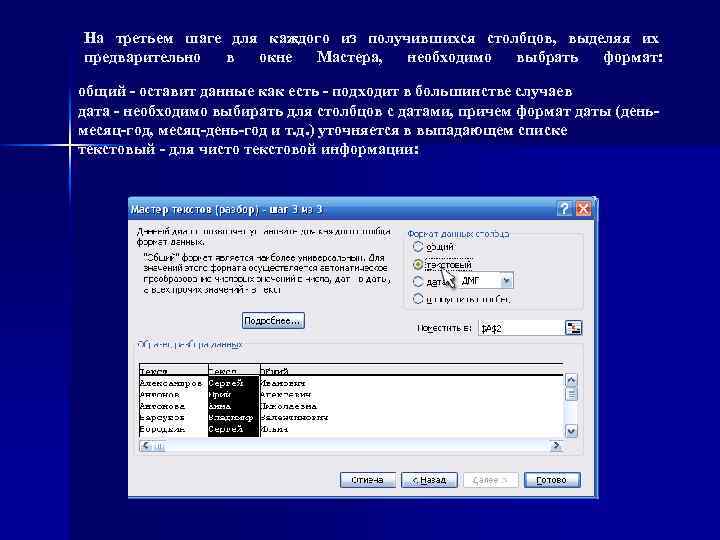Click the Поместить в input field
Screen dimensions: 720x540
[521, 328]
